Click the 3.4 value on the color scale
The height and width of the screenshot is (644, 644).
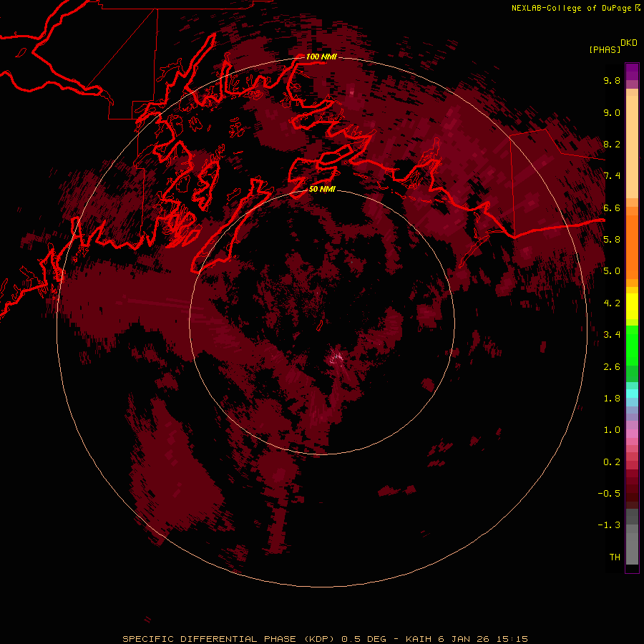[612, 335]
